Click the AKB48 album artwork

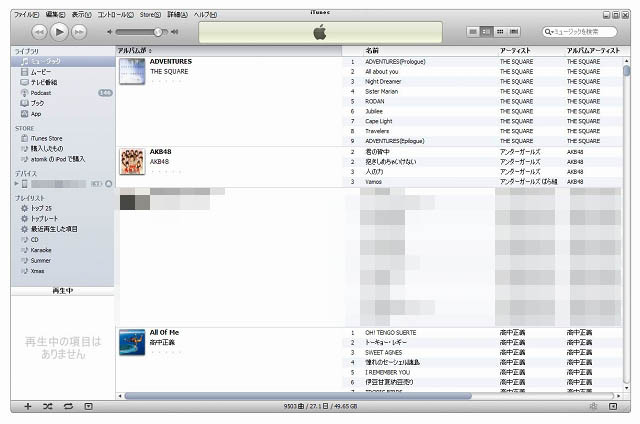[x=132, y=162]
